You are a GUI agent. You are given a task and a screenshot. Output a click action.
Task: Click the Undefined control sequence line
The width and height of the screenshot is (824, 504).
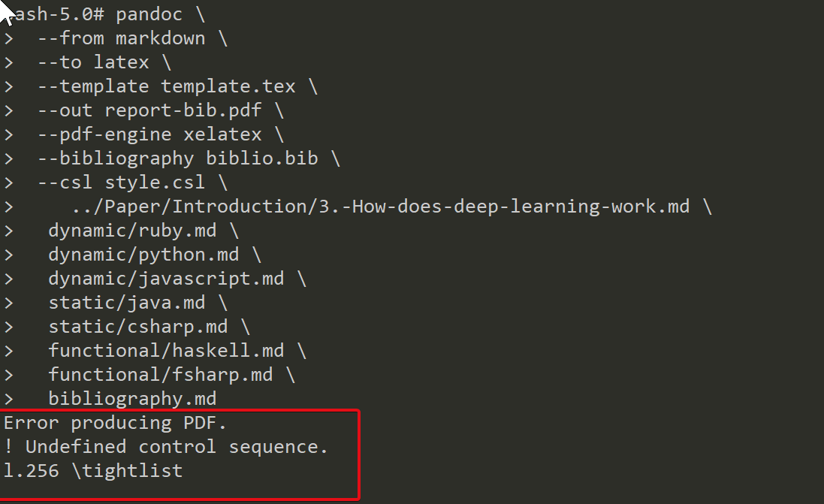[x=165, y=447]
